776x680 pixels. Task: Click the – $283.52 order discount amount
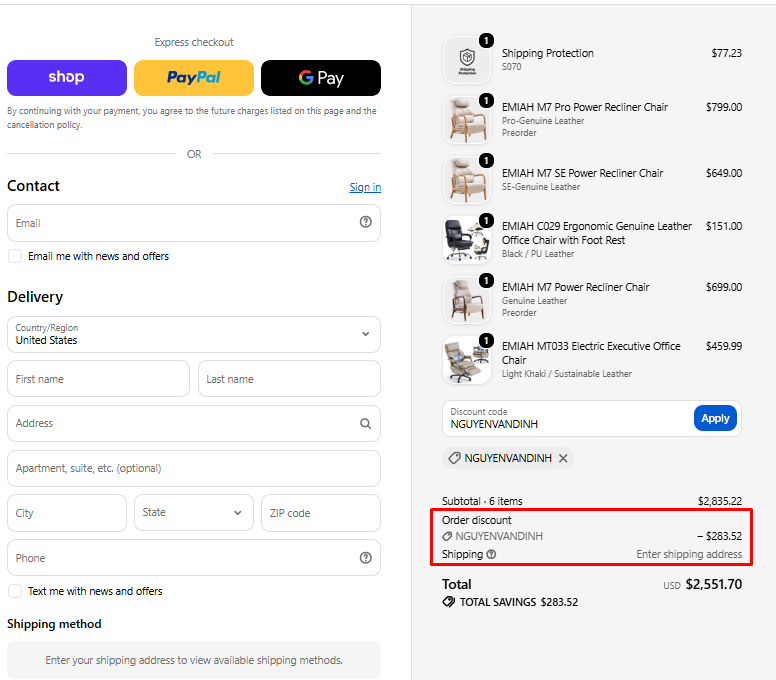pos(720,536)
